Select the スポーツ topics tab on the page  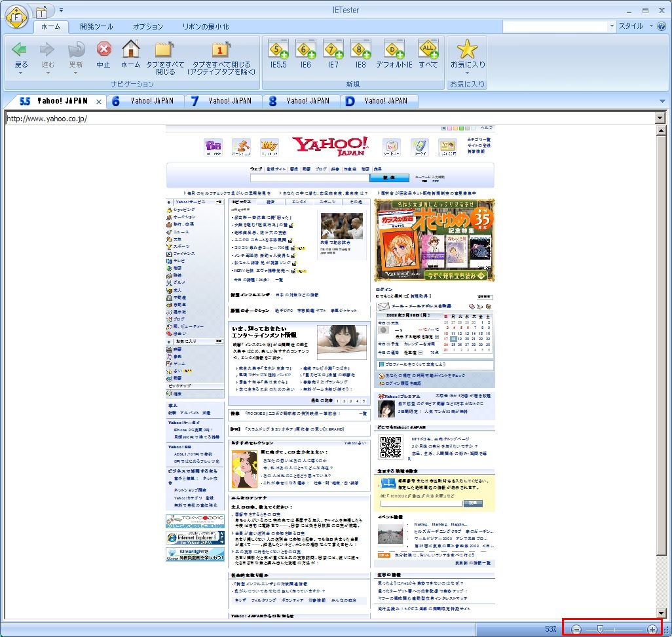tap(327, 202)
